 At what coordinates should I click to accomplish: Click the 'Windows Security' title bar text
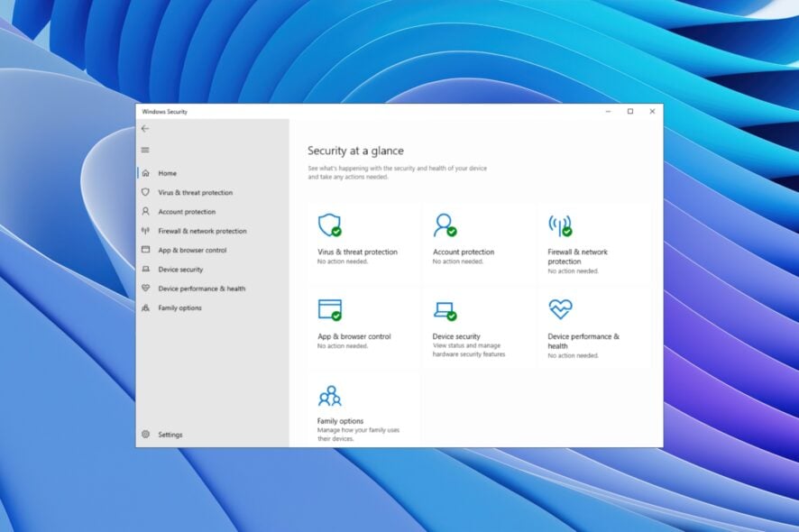click(x=165, y=112)
